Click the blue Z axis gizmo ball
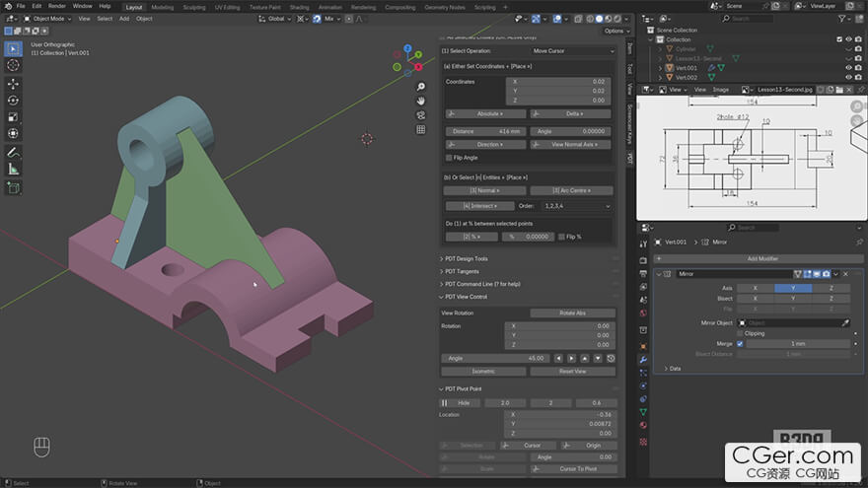The width and height of the screenshot is (868, 488). 408,48
